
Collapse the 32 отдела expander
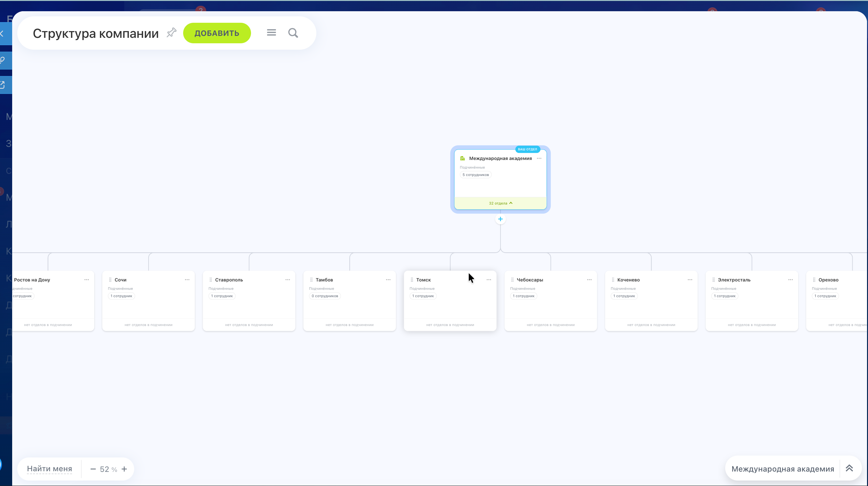(500, 203)
